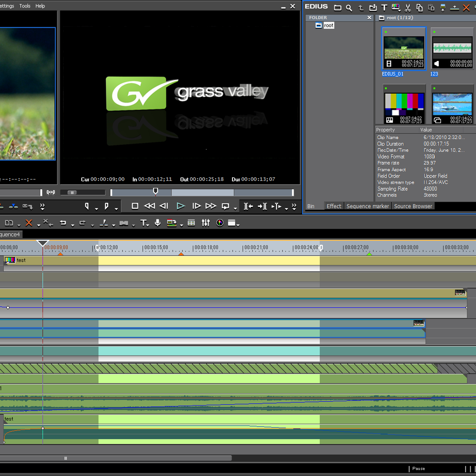Viewport: 476px width, 476px height.
Task: Show more recorder buttons at far right
Action: point(294,206)
